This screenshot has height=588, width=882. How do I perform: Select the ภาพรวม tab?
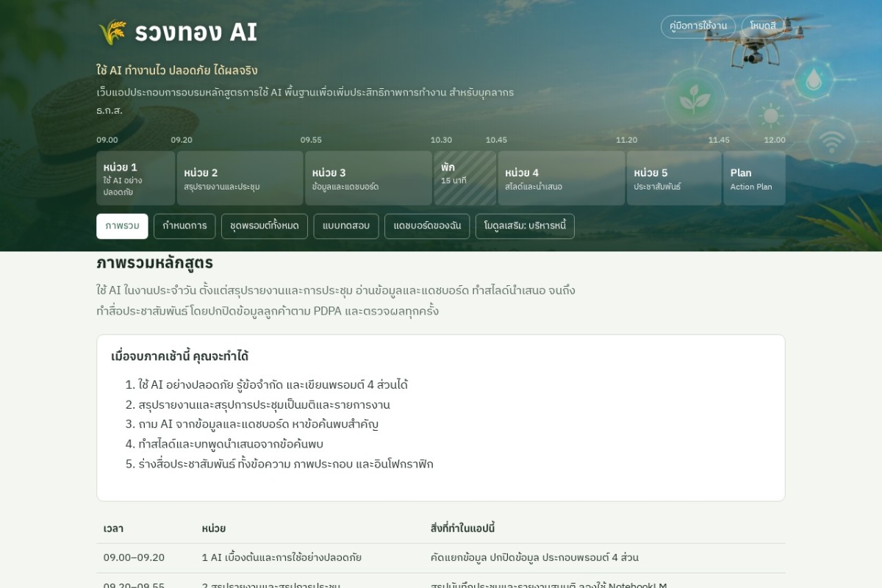pyautogui.click(x=122, y=226)
